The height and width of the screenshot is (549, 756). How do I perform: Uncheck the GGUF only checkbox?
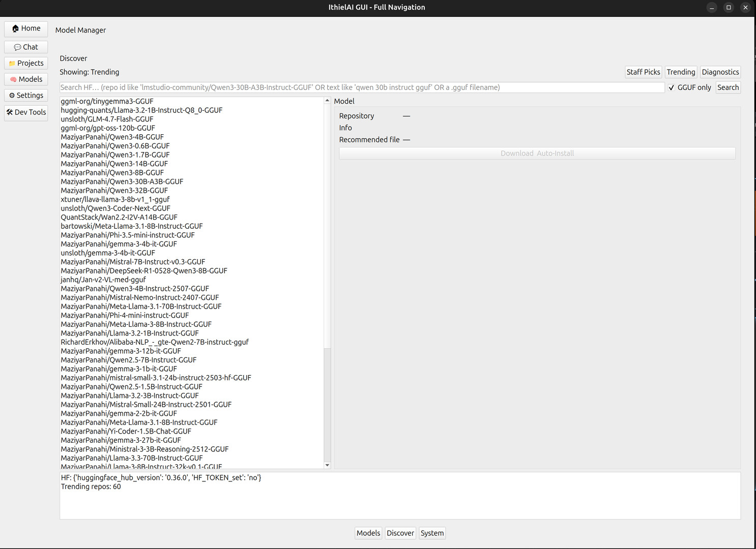tap(672, 87)
